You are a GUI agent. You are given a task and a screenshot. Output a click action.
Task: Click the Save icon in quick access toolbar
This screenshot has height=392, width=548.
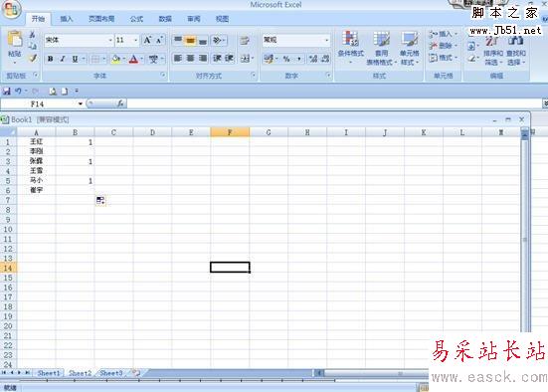pyautogui.click(x=6, y=92)
